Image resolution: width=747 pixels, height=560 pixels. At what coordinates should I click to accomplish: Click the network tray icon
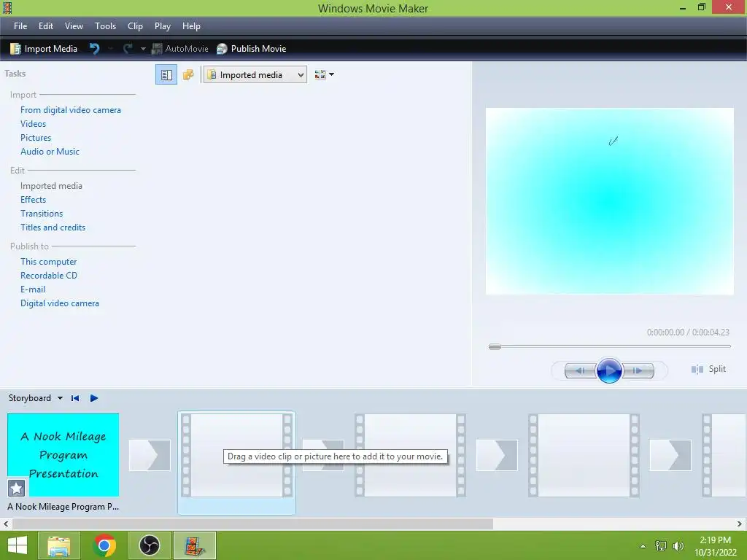pos(661,546)
